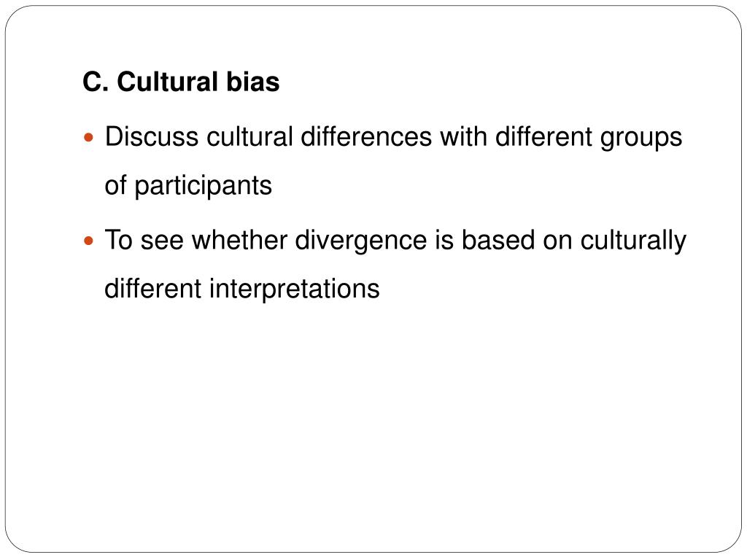The image size is (747, 560).
Task: Click the word 'divergence' in second bullet
Action: [x=360, y=241]
